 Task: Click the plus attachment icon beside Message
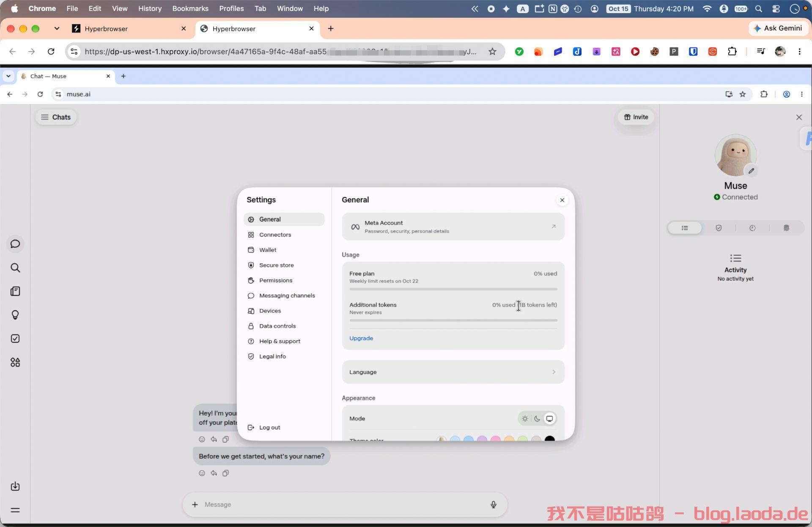point(195,504)
